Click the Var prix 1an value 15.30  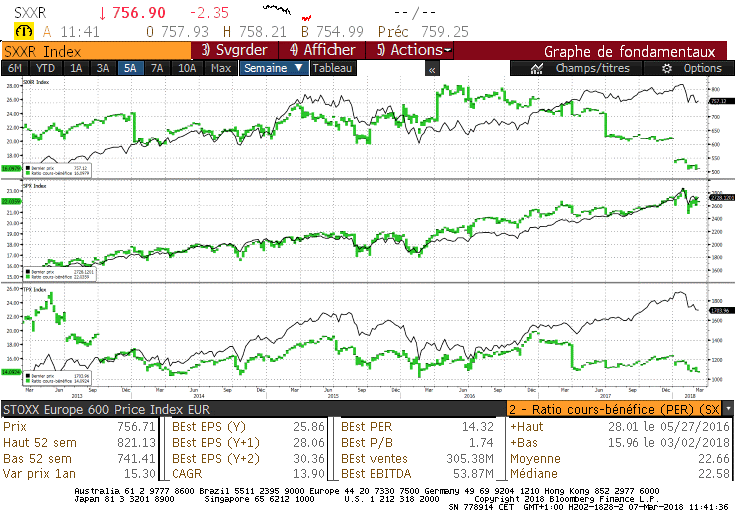click(x=139, y=474)
